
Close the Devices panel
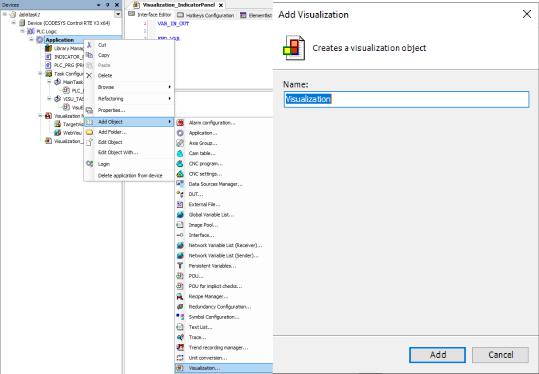point(117,5)
